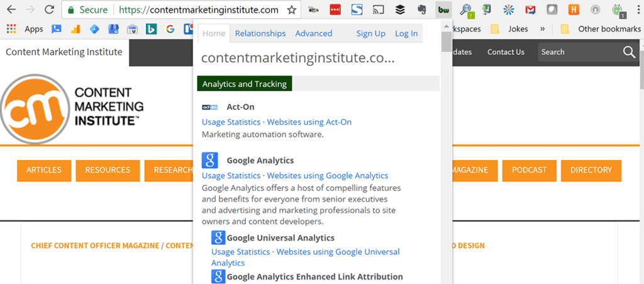This screenshot has width=644, height=284.
Task: Click the BuiltWith extension icon in toolbar
Action: [x=444, y=10]
